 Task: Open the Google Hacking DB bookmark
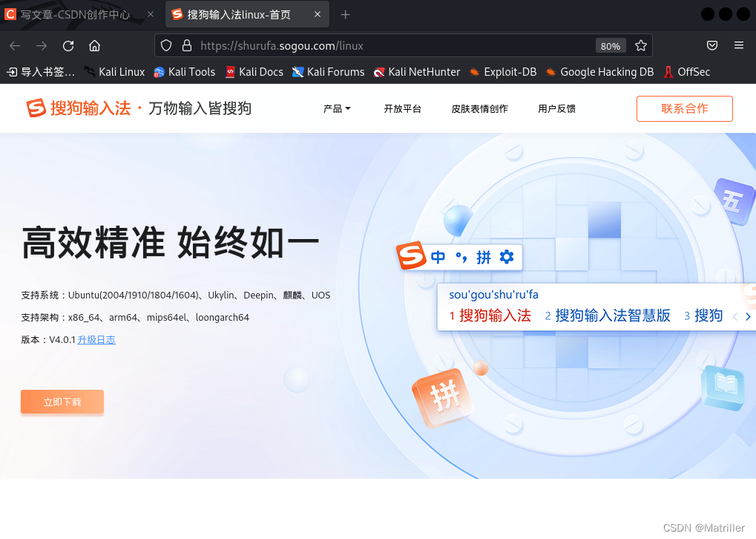(x=599, y=72)
